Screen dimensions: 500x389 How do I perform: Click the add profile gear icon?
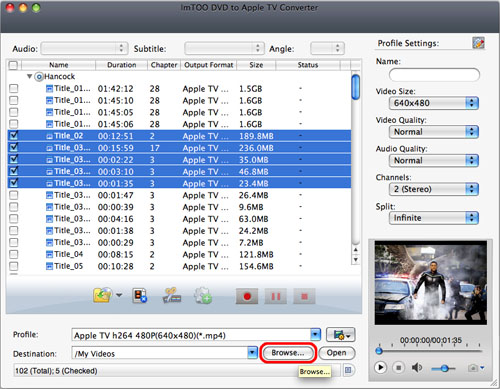(x=203, y=295)
